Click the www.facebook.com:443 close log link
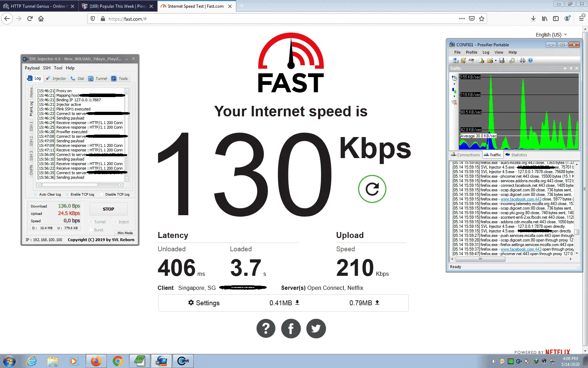Image resolution: width=588 pixels, height=368 pixels. 521,199
